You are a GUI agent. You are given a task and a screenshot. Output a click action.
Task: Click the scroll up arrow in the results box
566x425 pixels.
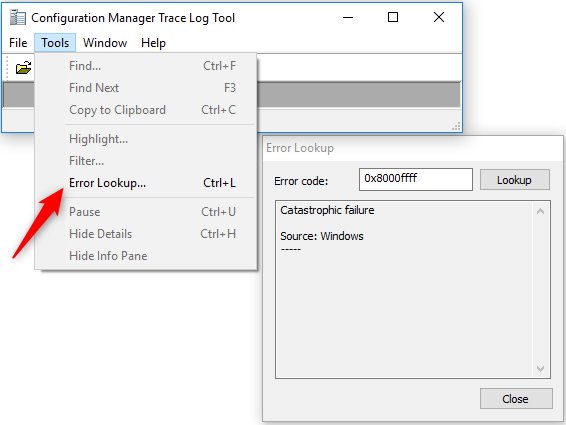click(x=540, y=211)
